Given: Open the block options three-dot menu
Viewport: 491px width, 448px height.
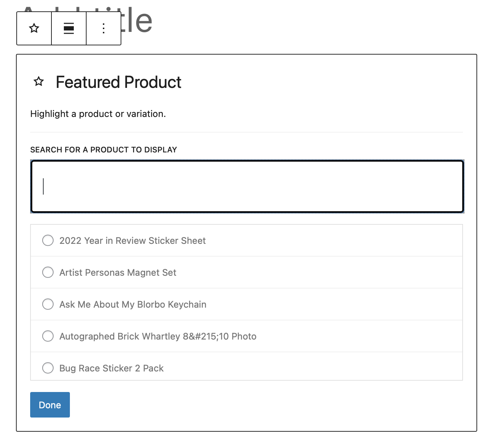Looking at the screenshot, I should coord(103,28).
